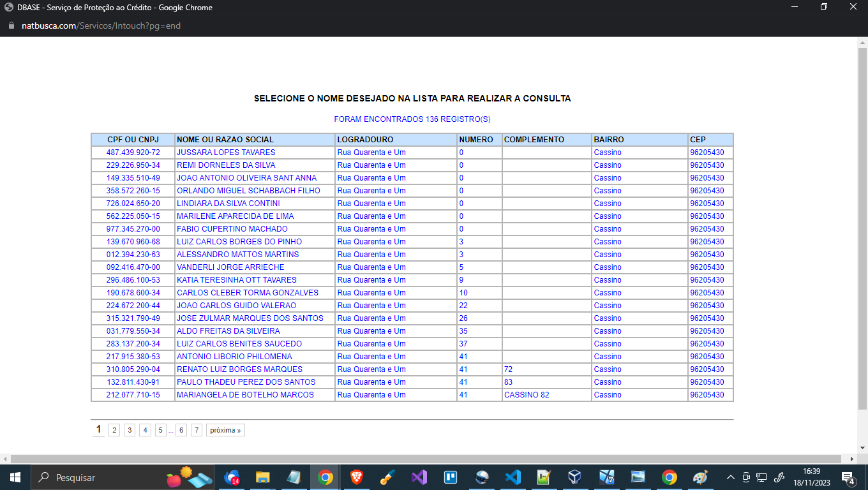Open CPF 229.226.950-34 record
This screenshot has height=490, width=868.
coord(133,165)
